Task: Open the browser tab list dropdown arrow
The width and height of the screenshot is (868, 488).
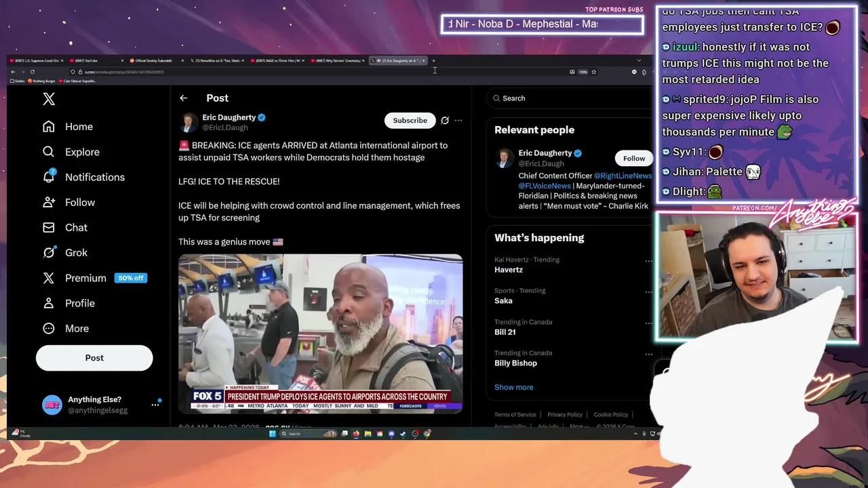Action: pos(638,60)
